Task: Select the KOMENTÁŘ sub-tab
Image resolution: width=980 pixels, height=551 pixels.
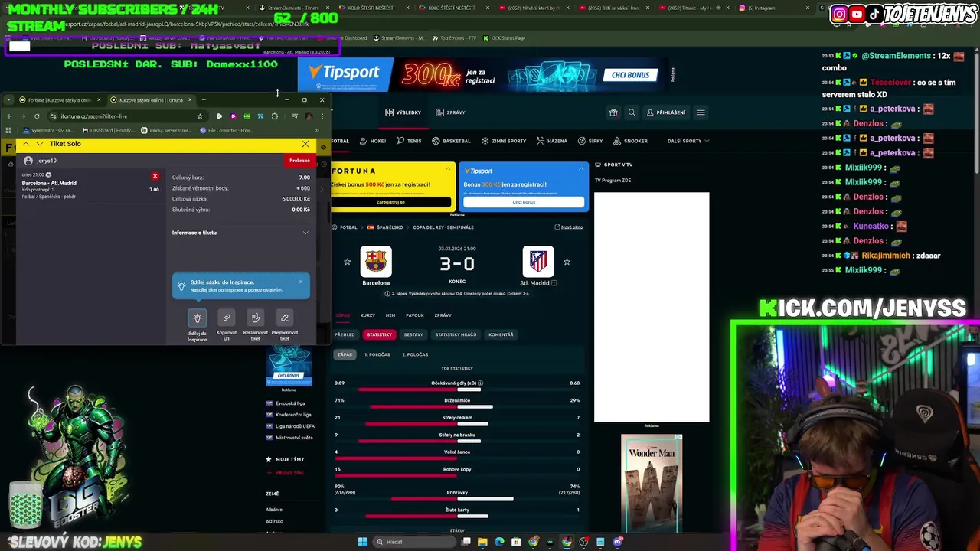Action: 501,334
